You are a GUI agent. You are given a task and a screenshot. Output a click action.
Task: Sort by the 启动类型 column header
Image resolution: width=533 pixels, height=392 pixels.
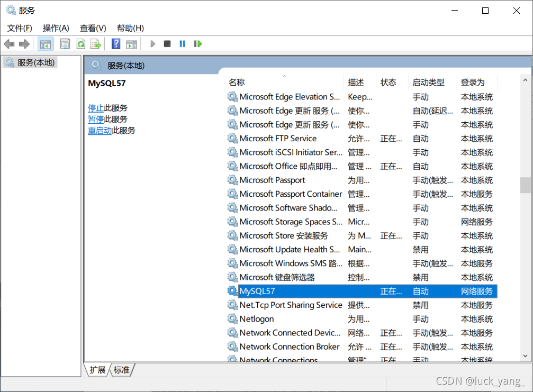[x=432, y=82]
